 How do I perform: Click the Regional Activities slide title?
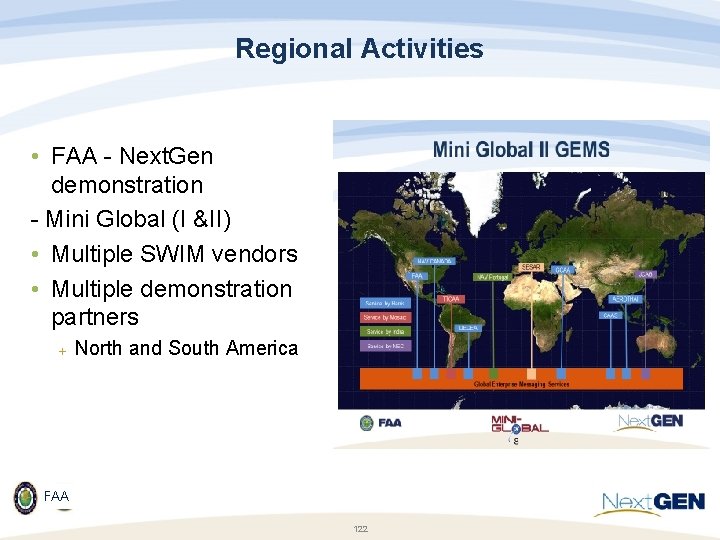pos(360,49)
